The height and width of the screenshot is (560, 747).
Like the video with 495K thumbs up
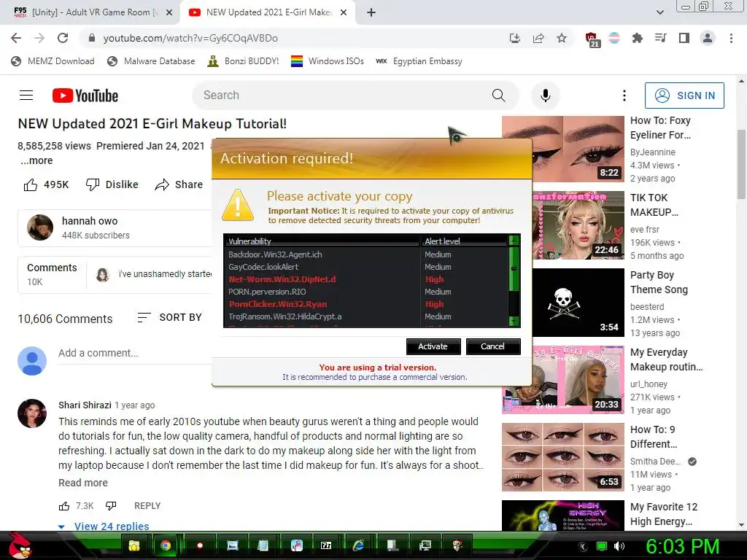tap(46, 184)
